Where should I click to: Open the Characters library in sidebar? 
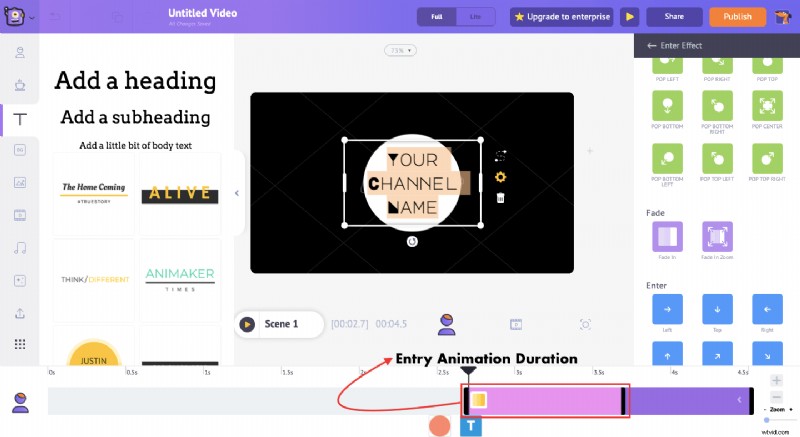tap(20, 52)
